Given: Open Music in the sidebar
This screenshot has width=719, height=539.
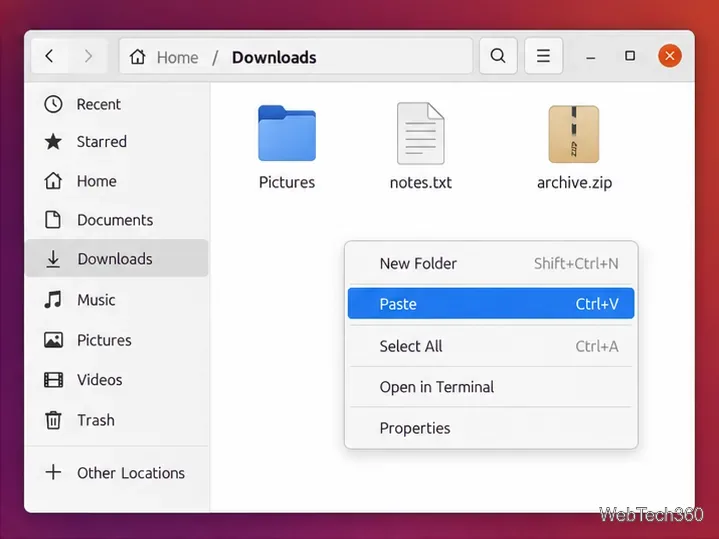Looking at the screenshot, I should pyautogui.click(x=96, y=300).
